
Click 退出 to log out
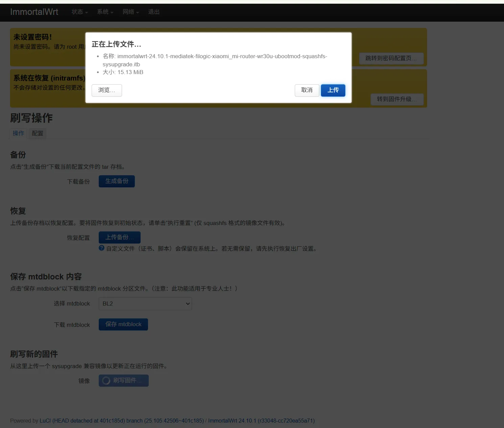click(x=154, y=12)
